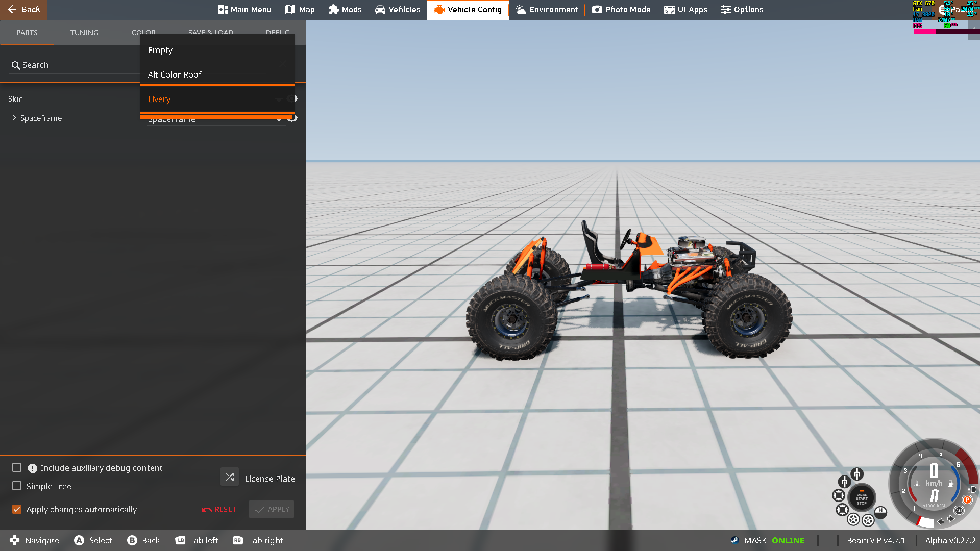Click the left wheel hub icon
The width and height of the screenshot is (980, 551).
point(853,519)
